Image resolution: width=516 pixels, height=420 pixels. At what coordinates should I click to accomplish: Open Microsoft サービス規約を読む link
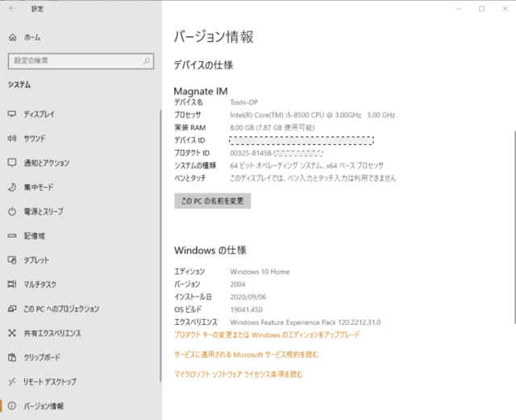click(x=246, y=355)
